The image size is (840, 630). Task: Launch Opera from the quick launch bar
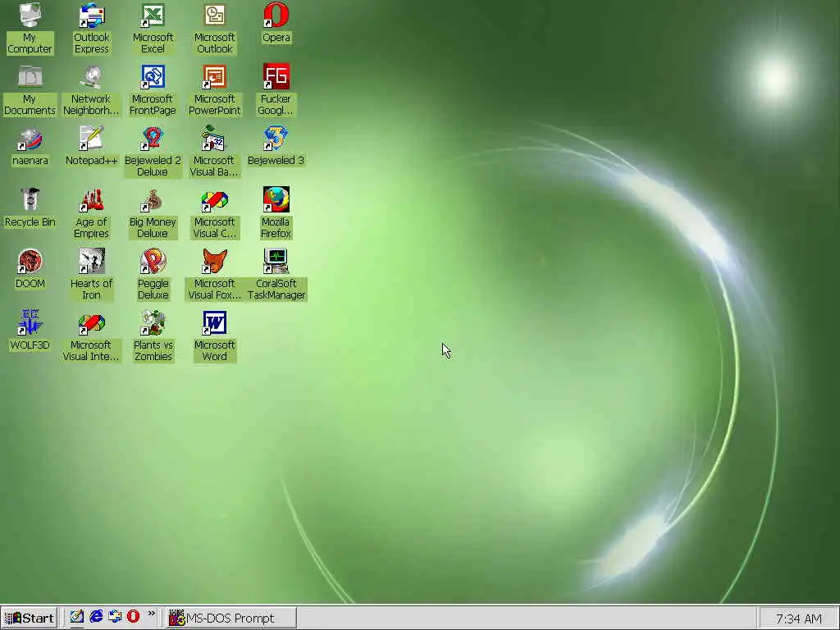tap(134, 617)
